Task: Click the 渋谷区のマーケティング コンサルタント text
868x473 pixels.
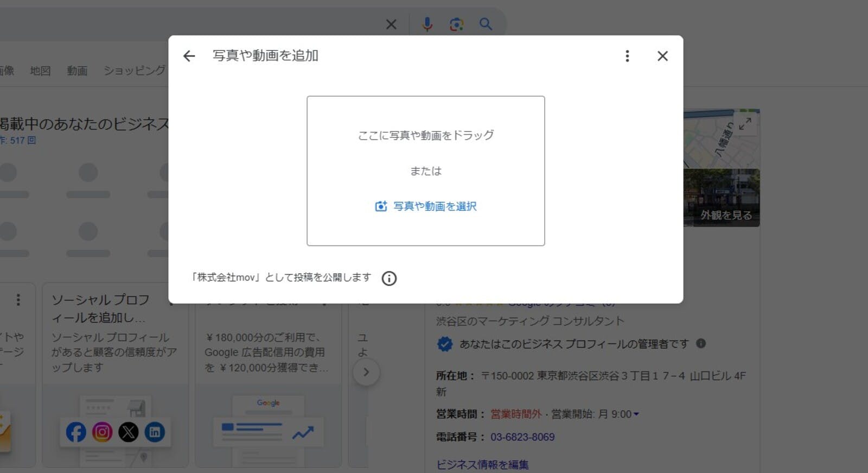Action: 530,321
